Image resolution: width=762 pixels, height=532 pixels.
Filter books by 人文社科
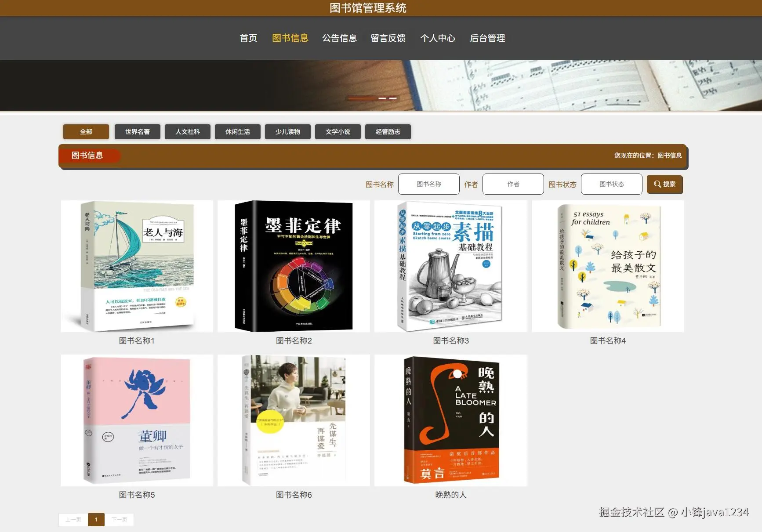pyautogui.click(x=188, y=132)
